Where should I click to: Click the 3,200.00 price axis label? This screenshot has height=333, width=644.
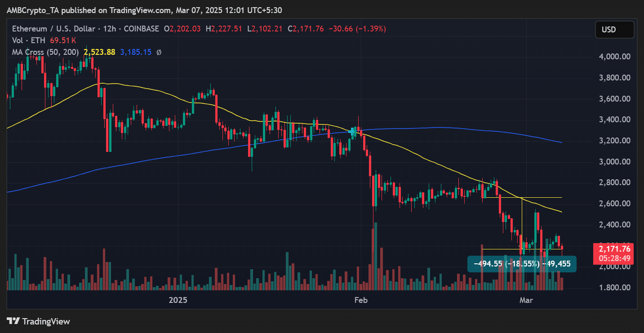click(614, 141)
